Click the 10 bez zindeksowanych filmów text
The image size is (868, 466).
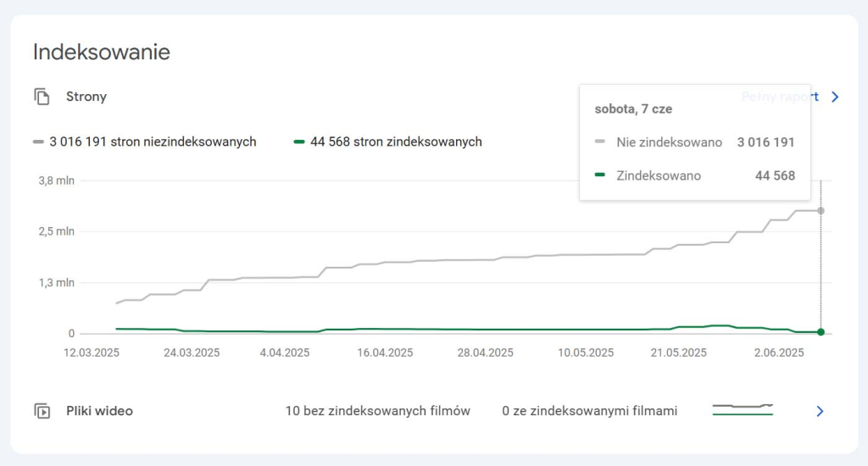377,411
